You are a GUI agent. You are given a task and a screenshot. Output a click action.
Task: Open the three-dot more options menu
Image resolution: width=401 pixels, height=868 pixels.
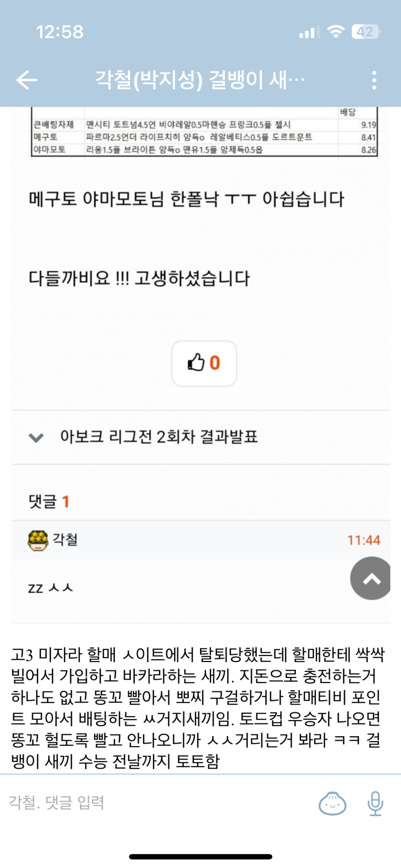coord(374,80)
